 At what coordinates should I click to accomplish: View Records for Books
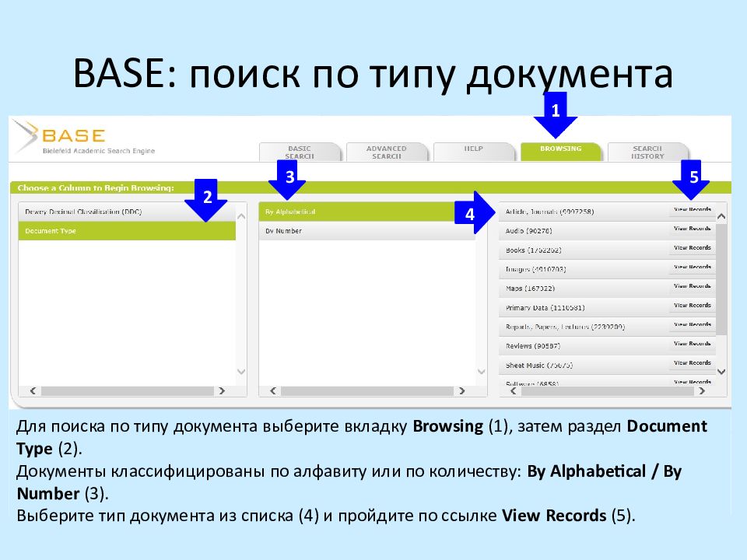pyautogui.click(x=693, y=247)
